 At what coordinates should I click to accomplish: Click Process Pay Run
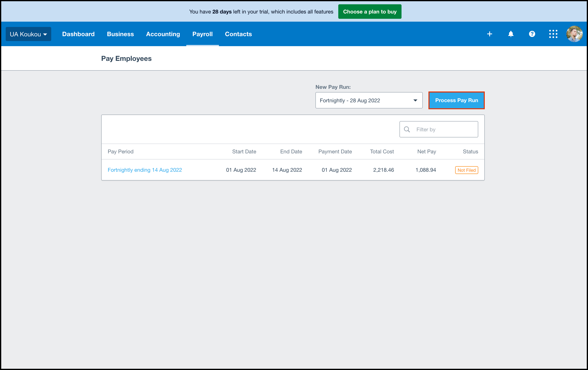pyautogui.click(x=456, y=100)
